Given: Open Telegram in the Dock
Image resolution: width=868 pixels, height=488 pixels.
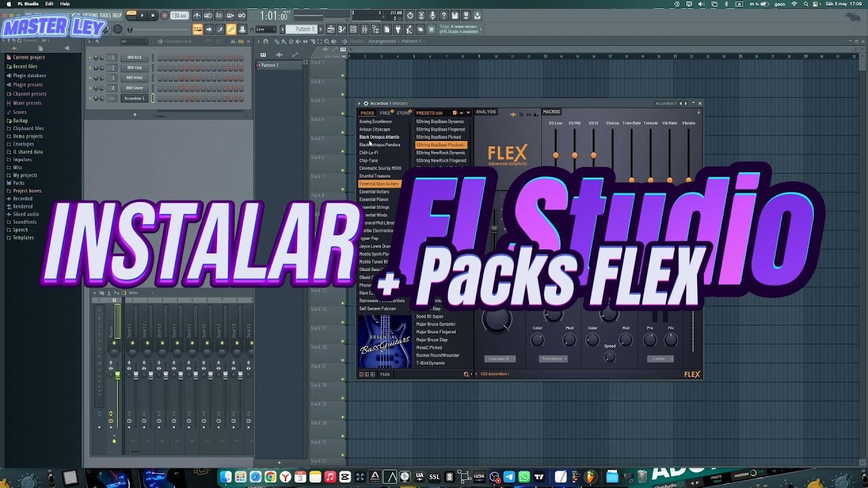Looking at the screenshot, I should tap(509, 477).
